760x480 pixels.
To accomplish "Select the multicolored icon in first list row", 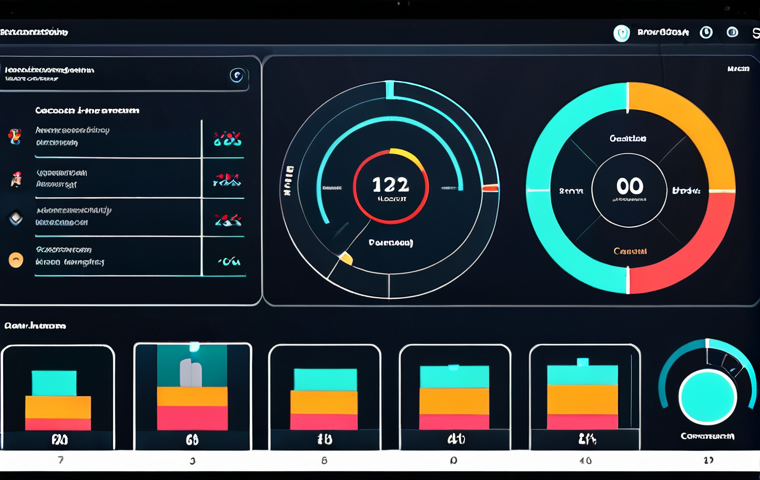I will (15, 136).
